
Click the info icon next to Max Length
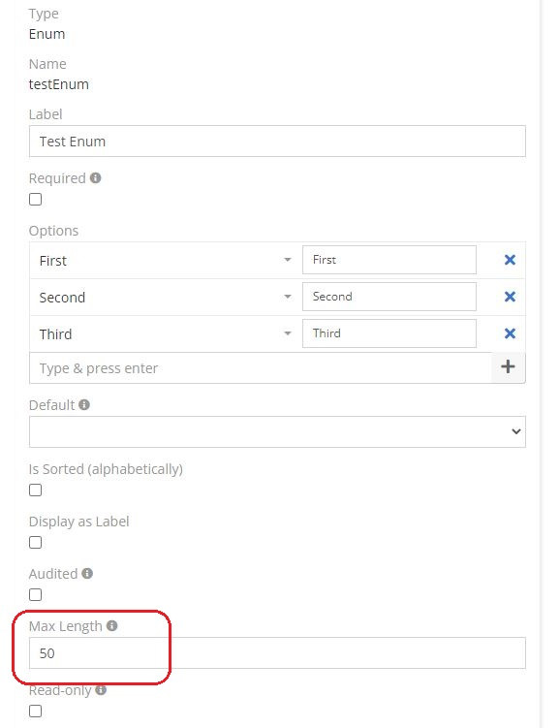pyautogui.click(x=111, y=626)
